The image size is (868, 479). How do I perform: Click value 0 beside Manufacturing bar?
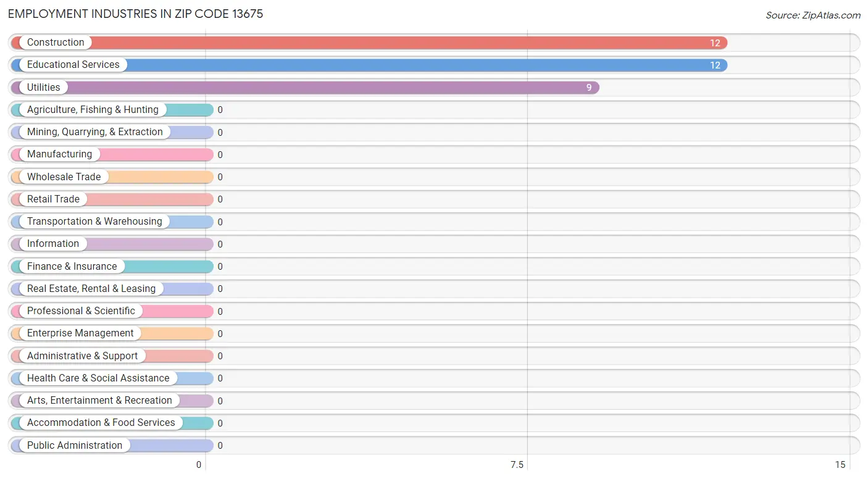pos(220,155)
